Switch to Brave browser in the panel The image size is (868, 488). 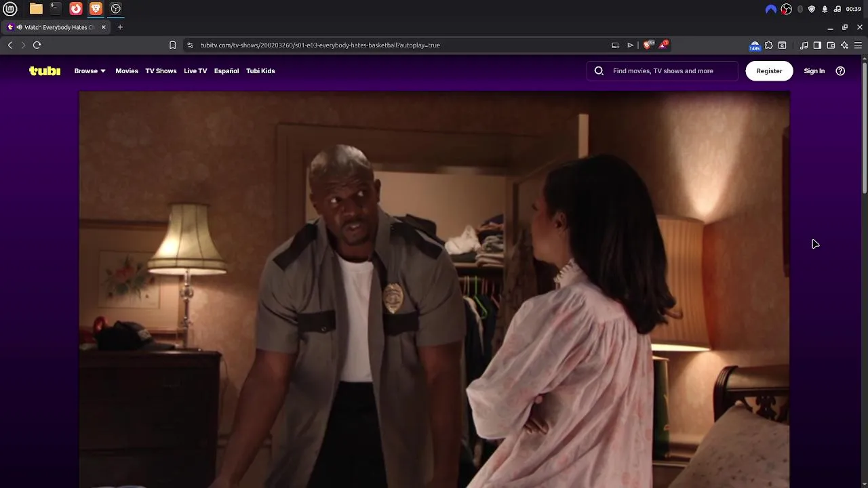(x=96, y=9)
